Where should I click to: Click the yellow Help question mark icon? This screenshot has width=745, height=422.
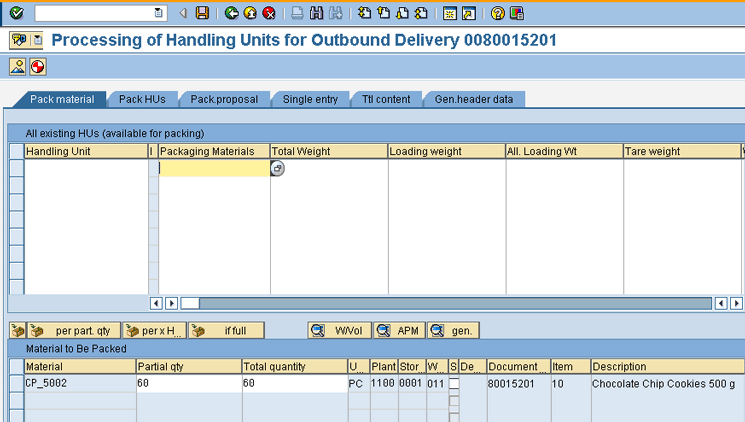click(497, 13)
